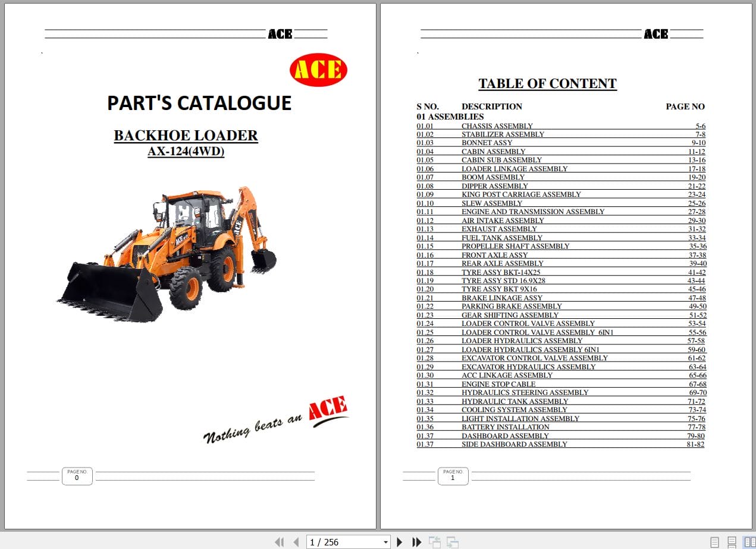Click COOLING SYSTEM ASSEMBLY entry
This screenshot has width=756, height=549.
tap(515, 410)
